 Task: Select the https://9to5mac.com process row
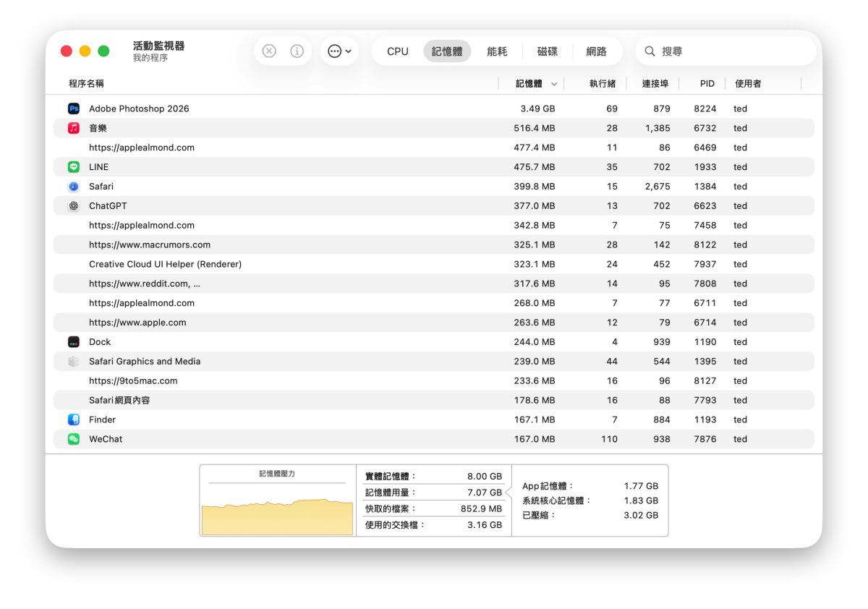tap(434, 381)
